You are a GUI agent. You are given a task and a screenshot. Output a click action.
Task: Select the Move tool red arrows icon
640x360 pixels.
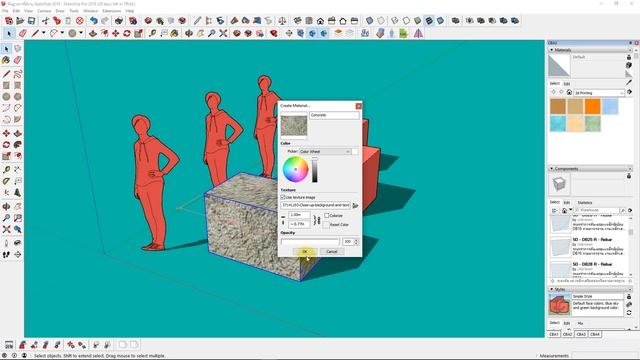point(116,33)
